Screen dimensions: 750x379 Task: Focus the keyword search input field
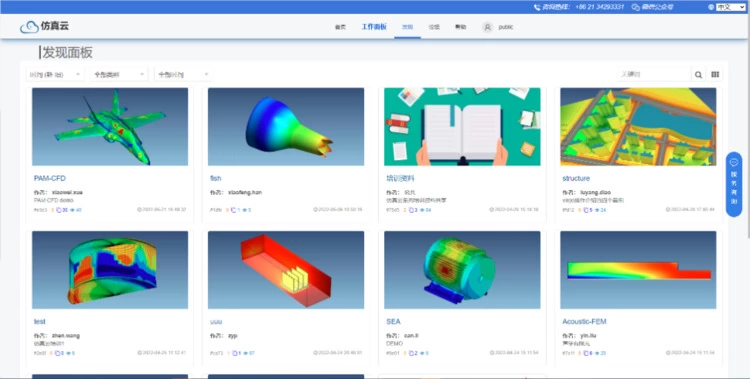654,75
